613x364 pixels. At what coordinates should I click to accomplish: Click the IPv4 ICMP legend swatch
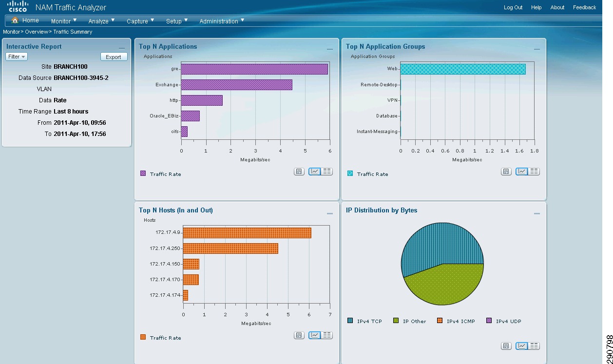pyautogui.click(x=440, y=321)
